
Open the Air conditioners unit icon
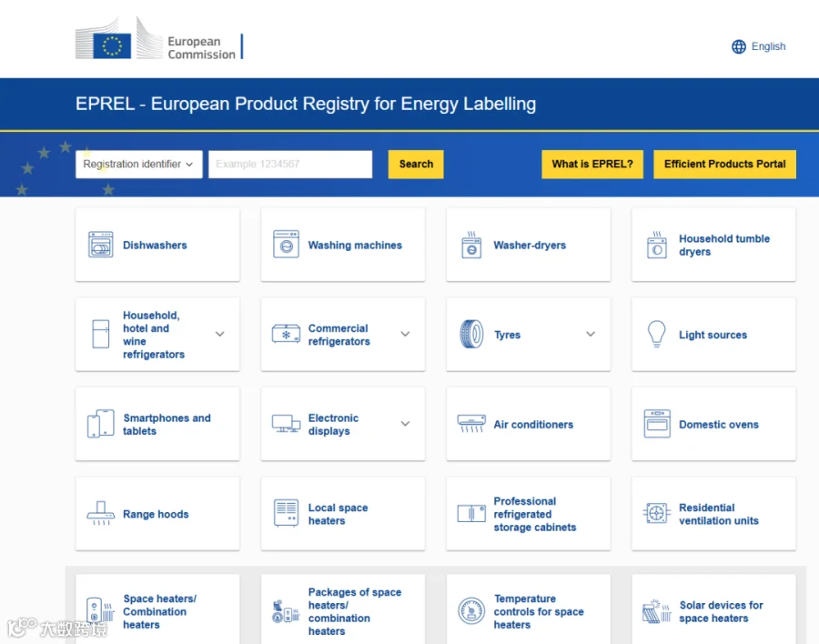(471, 424)
